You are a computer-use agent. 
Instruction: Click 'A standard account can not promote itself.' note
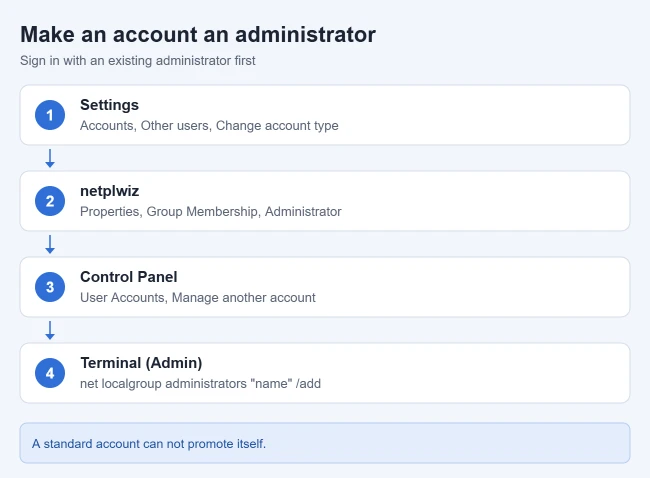[x=149, y=444]
